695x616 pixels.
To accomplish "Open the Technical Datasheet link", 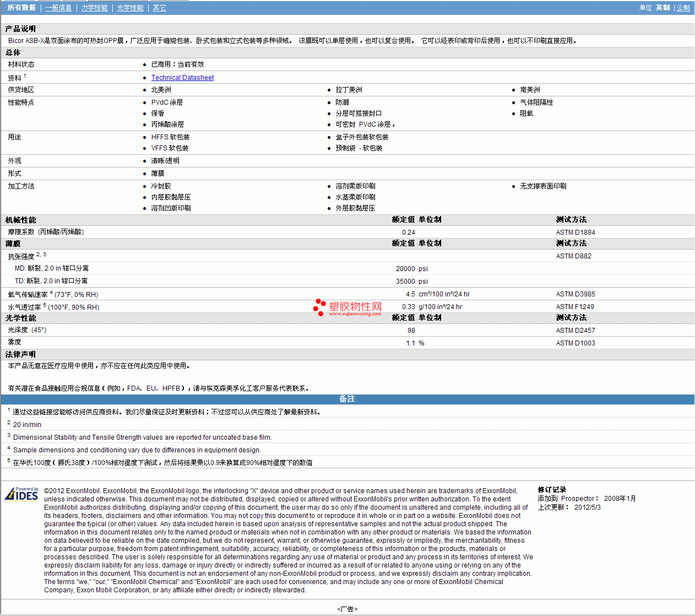I will pyautogui.click(x=183, y=78).
